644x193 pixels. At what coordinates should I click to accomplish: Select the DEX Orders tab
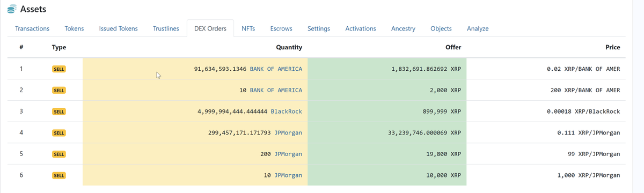point(210,28)
